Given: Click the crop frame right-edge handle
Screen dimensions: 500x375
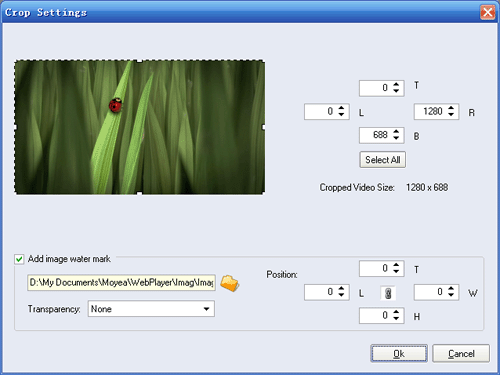Looking at the screenshot, I should pos(264,127).
